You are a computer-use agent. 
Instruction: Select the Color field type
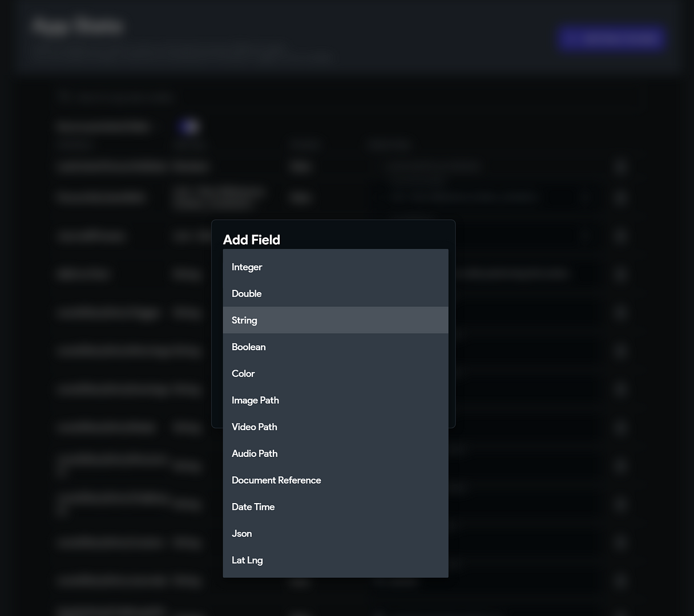[243, 374]
